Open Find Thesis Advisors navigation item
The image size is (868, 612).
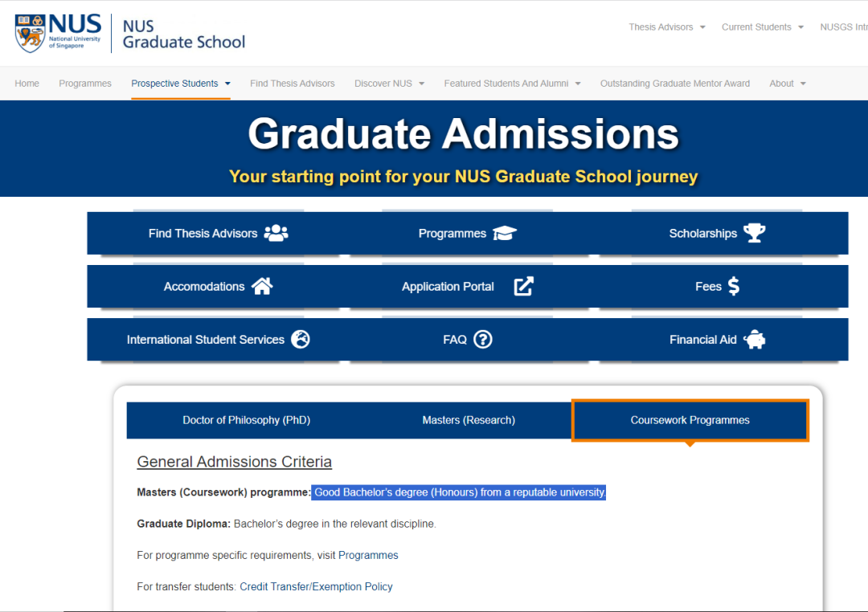pyautogui.click(x=293, y=84)
